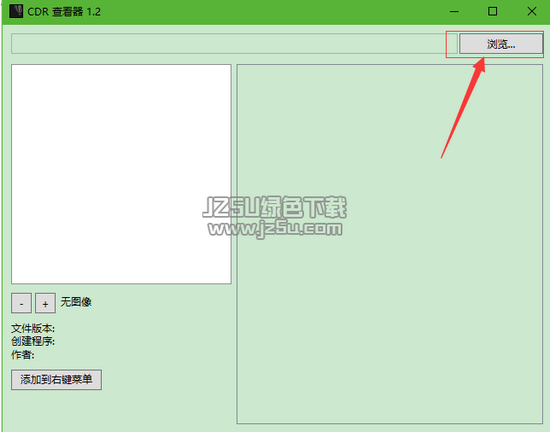Click the 浏览... browse button
Screen dimensions: 550x432
501,44
